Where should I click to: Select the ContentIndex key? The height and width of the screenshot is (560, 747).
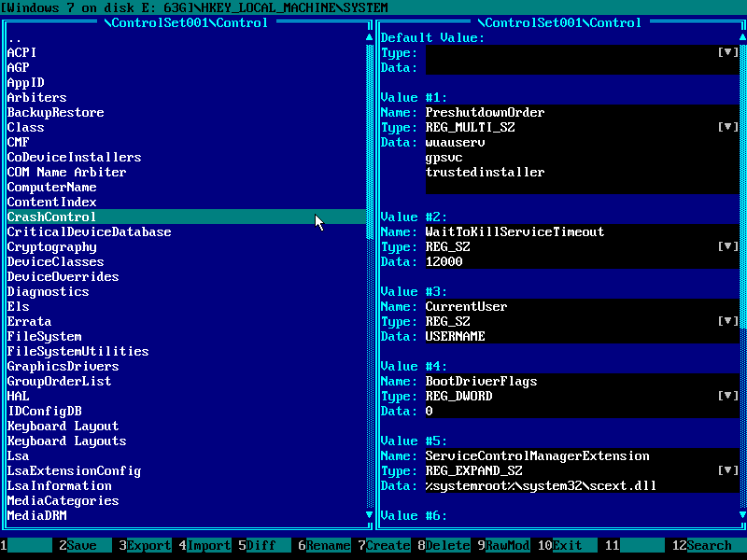186,202
